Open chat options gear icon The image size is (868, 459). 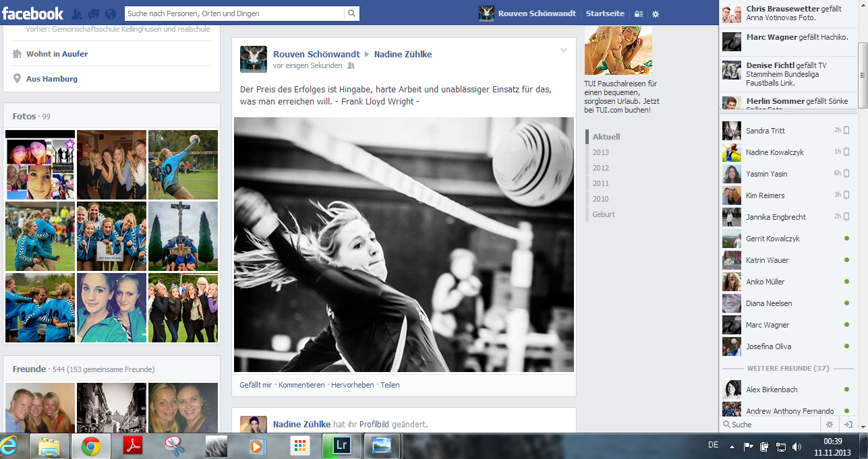coord(830,425)
